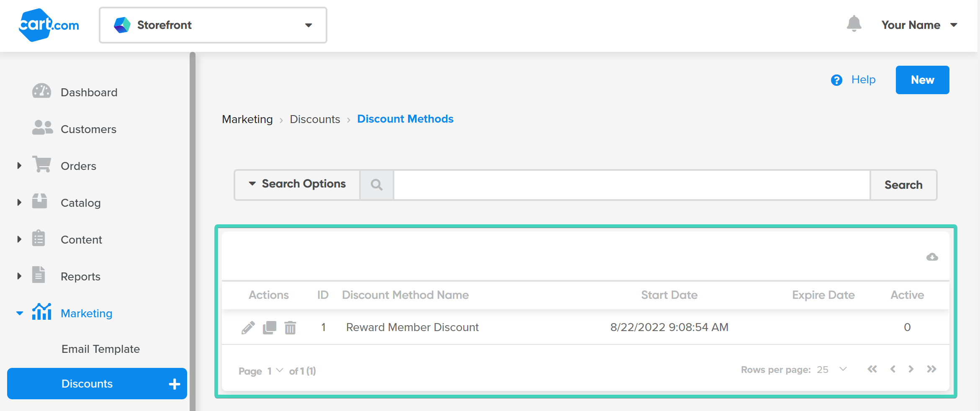The width and height of the screenshot is (980, 411).
Task: Sort by Discount Method Name column
Action: coord(405,295)
